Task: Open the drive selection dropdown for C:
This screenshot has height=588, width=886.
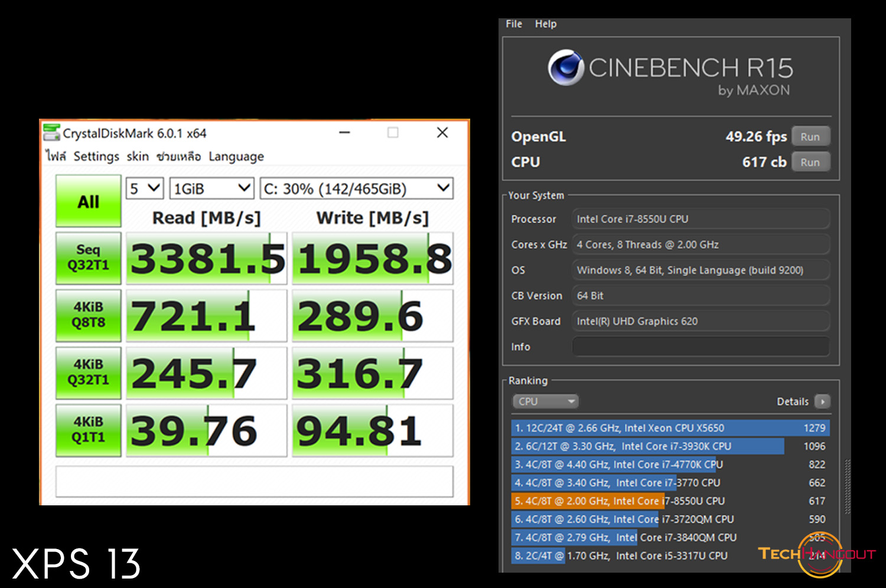Action: [357, 188]
